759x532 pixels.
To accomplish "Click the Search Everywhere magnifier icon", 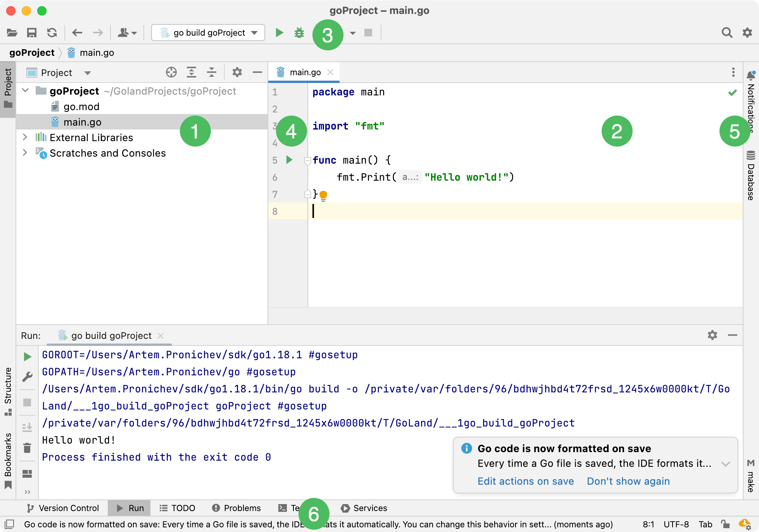I will 727,33.
